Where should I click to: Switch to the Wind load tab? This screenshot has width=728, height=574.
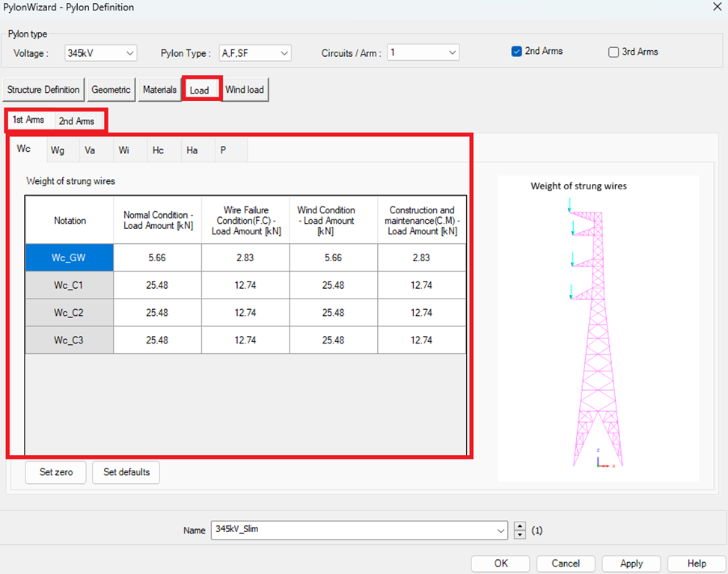[x=245, y=89]
